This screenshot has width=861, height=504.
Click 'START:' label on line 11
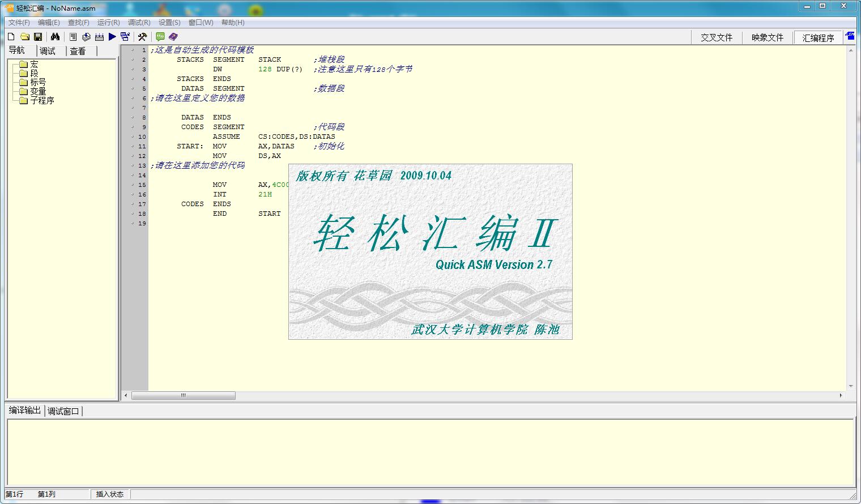pos(190,146)
